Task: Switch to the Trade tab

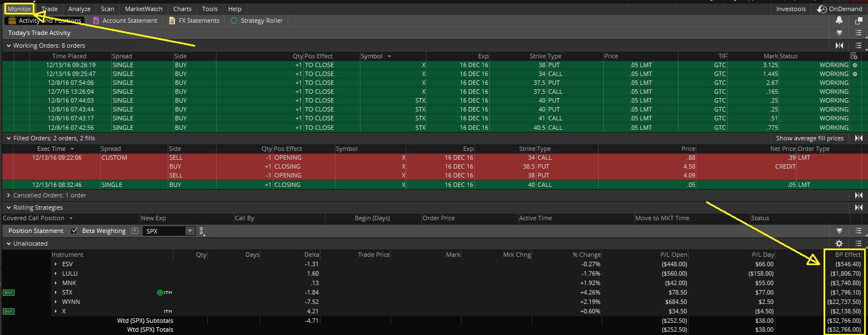Action: click(x=49, y=9)
